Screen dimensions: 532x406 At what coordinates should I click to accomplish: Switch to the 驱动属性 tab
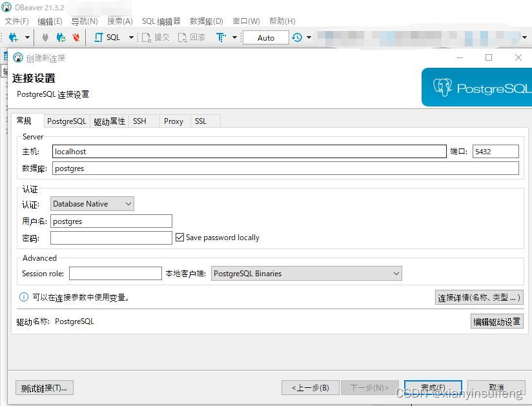pyautogui.click(x=109, y=121)
